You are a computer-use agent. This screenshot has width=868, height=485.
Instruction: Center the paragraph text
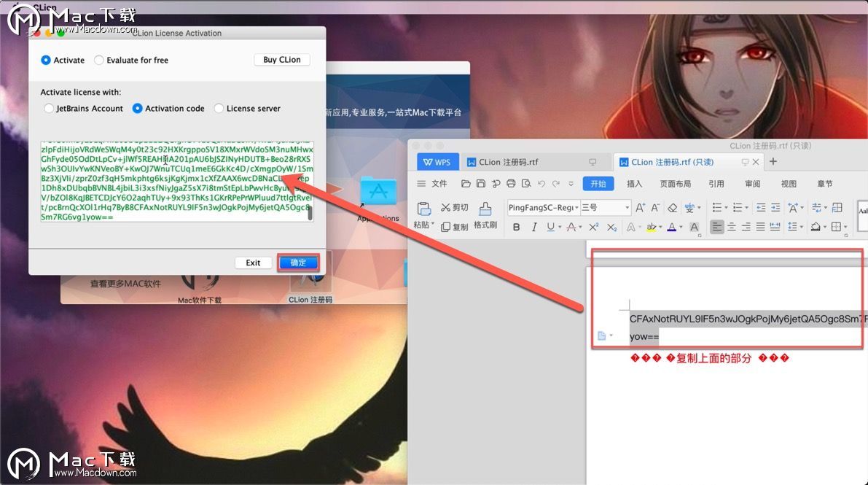click(x=732, y=227)
